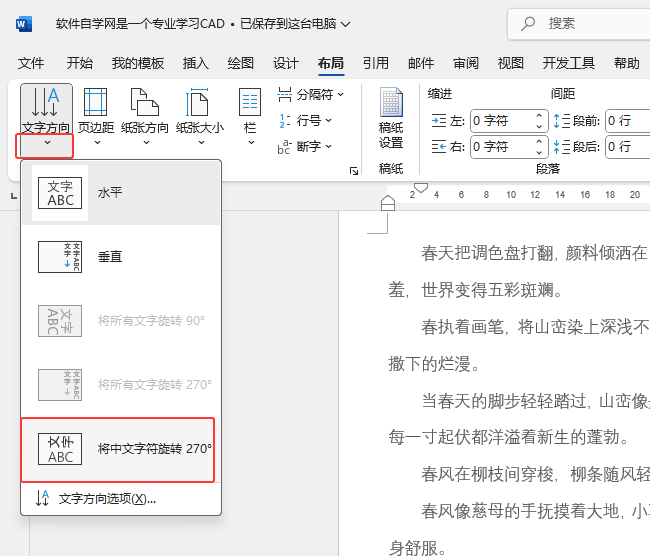This screenshot has width=650, height=556.
Task: Click the Hyphenation (断字) icon
Action: (284, 147)
